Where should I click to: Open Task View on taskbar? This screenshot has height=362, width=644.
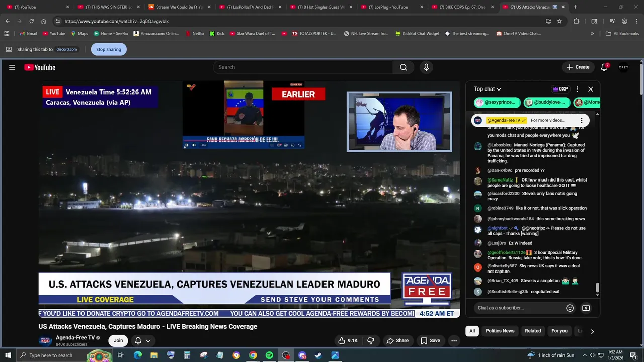[x=121, y=355]
